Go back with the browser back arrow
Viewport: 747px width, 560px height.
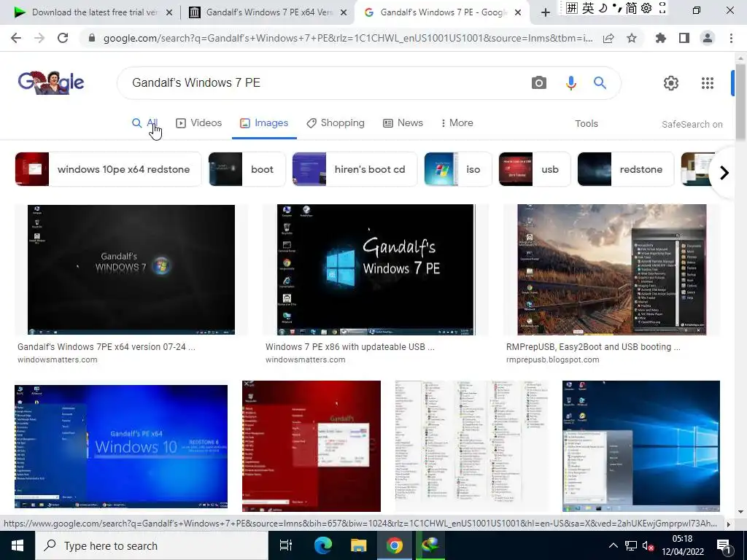[x=16, y=38]
